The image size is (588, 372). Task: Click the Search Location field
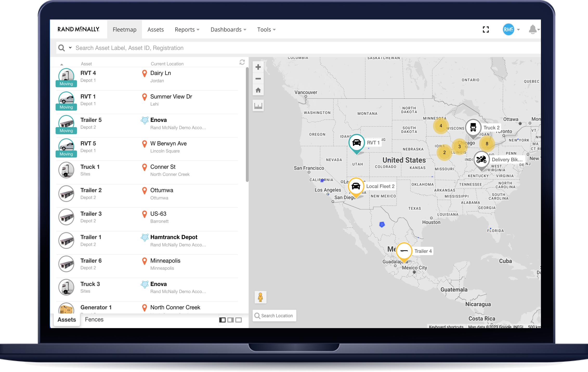[274, 316]
